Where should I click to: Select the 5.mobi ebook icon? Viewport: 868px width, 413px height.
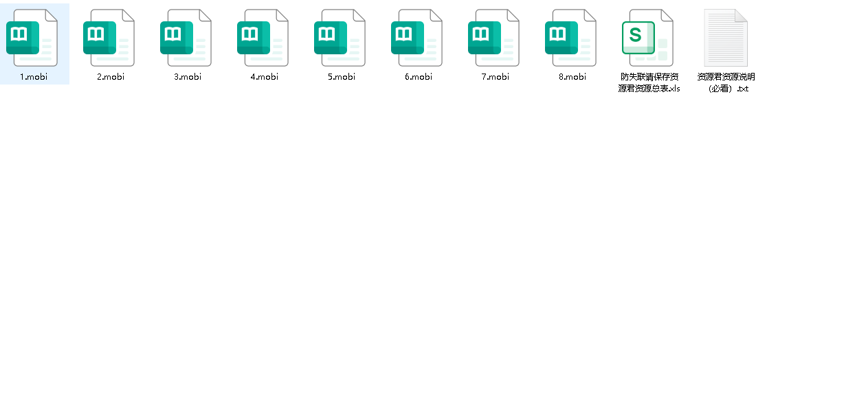pyautogui.click(x=340, y=38)
